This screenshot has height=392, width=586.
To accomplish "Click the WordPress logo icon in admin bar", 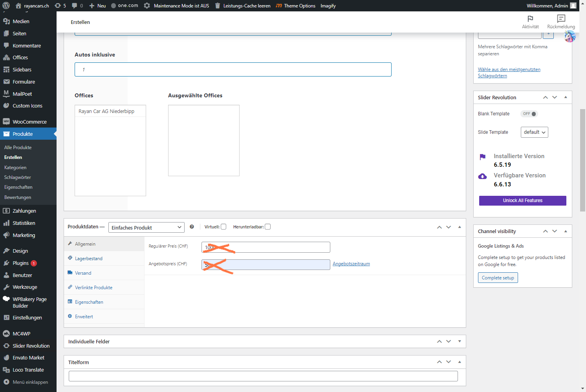I will coord(6,5).
